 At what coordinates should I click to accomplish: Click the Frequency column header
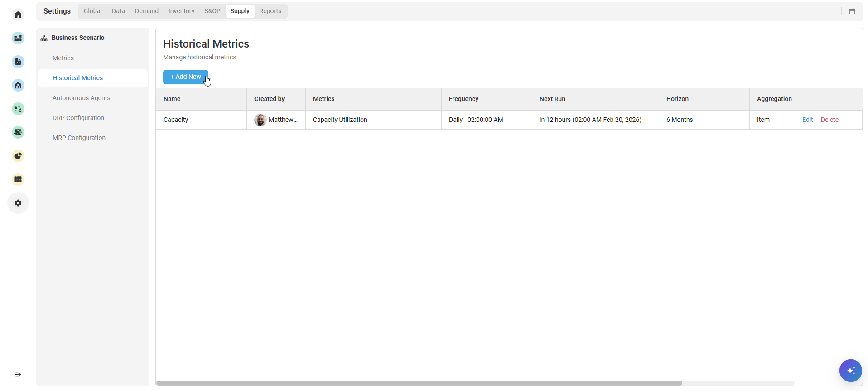point(463,99)
